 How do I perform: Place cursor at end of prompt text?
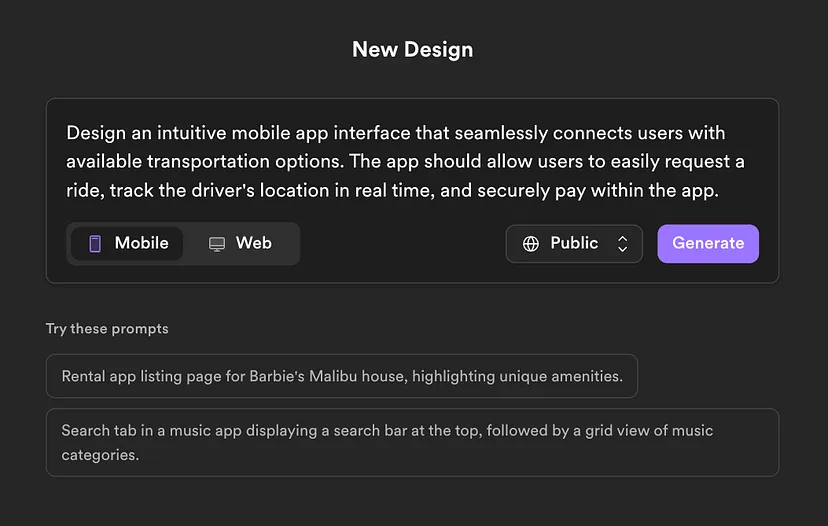(x=720, y=191)
